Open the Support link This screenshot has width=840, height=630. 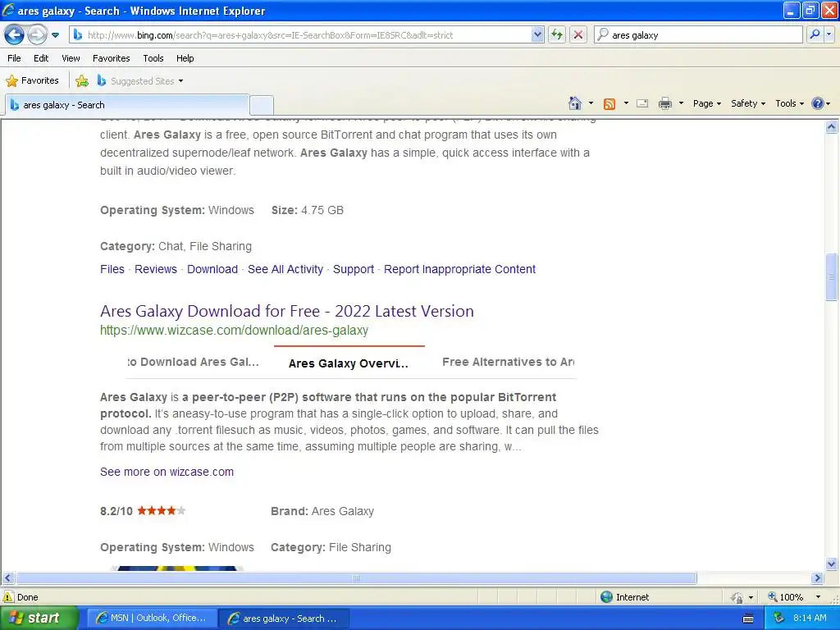(x=354, y=269)
